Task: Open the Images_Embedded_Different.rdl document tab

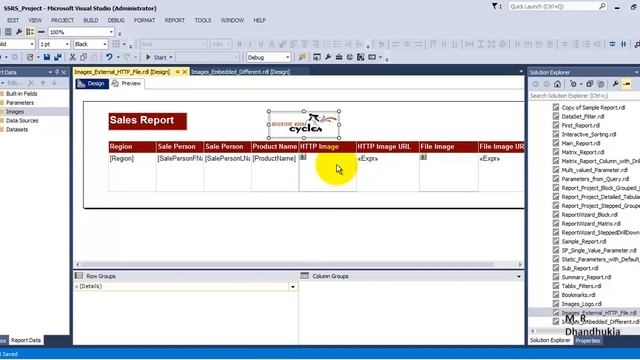Action: pos(240,72)
